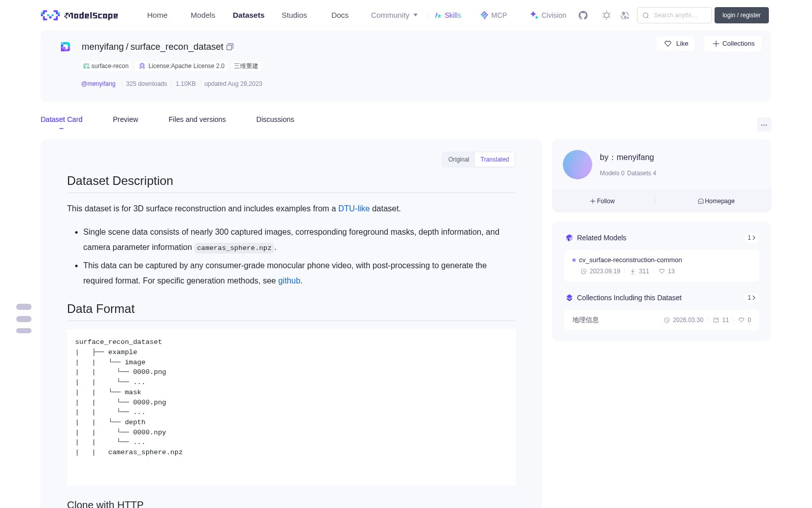Open the Docs menu item
This screenshot has width=812, height=508.
pyautogui.click(x=340, y=15)
